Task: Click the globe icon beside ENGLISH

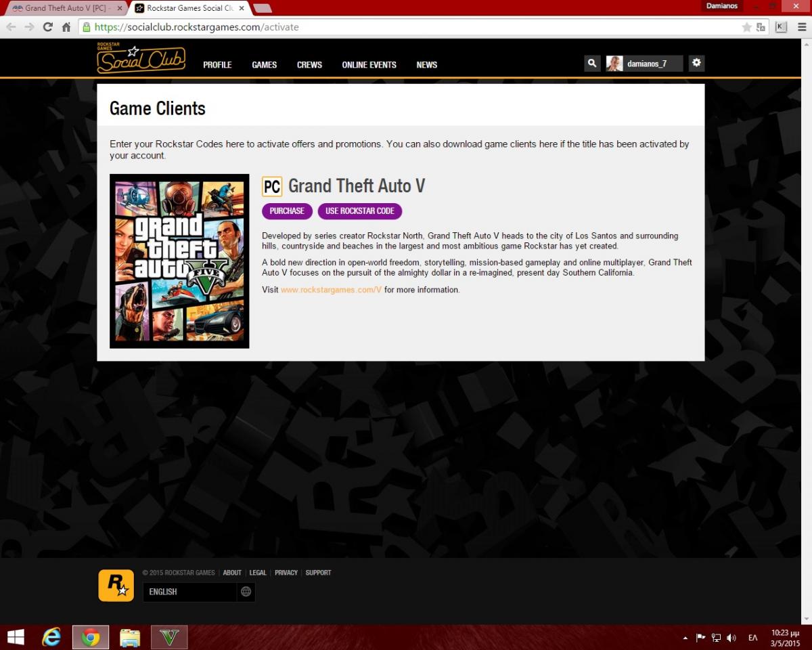Action: pyautogui.click(x=246, y=592)
